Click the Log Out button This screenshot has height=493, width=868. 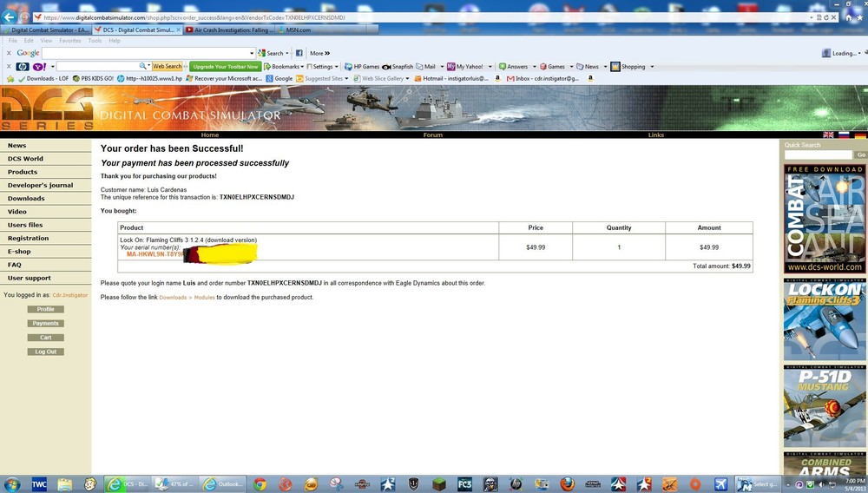coord(45,352)
